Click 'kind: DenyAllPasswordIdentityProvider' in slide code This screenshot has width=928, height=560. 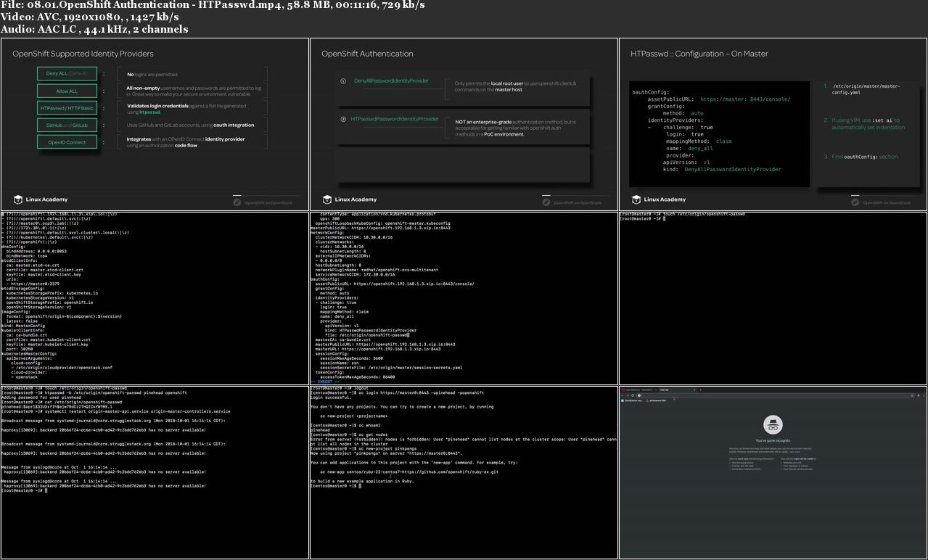click(x=722, y=169)
